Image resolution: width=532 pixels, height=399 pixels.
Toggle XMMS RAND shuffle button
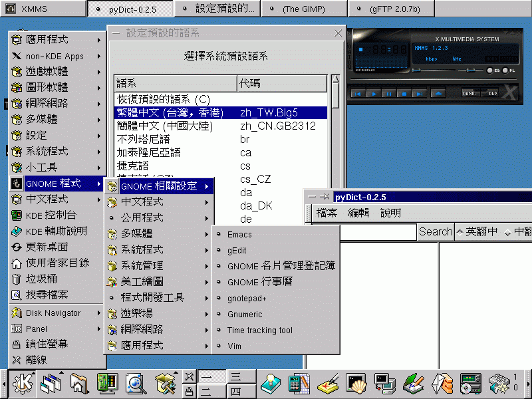click(x=470, y=93)
